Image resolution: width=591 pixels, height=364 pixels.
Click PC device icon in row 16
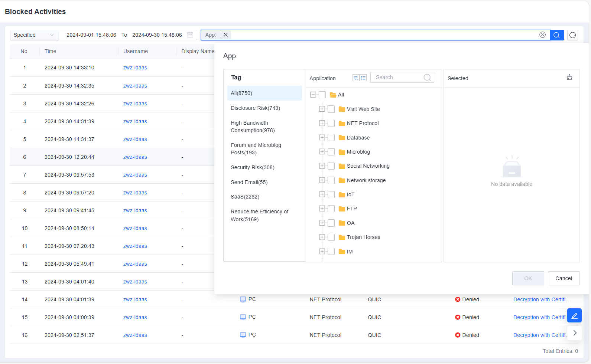(243, 335)
